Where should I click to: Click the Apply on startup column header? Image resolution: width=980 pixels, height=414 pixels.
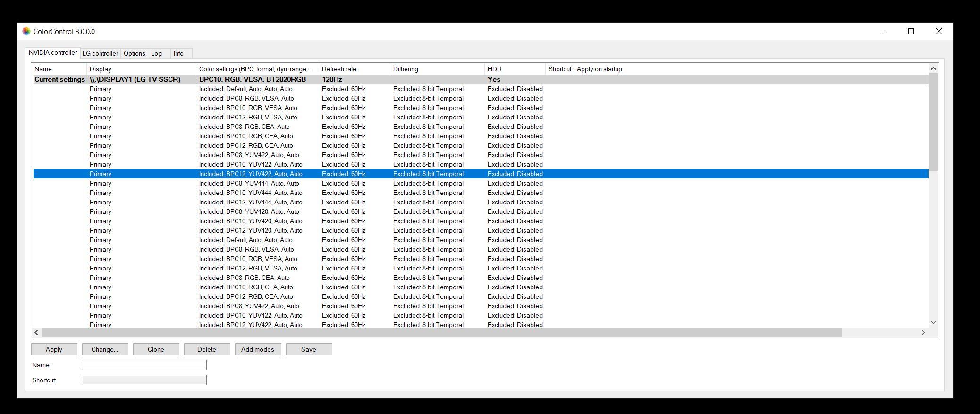pos(600,69)
